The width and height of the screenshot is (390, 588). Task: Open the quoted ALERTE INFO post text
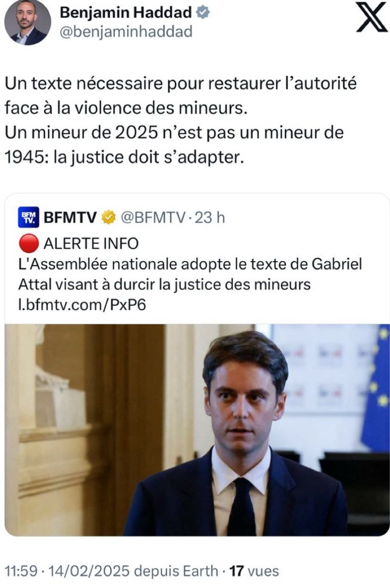pyautogui.click(x=190, y=274)
